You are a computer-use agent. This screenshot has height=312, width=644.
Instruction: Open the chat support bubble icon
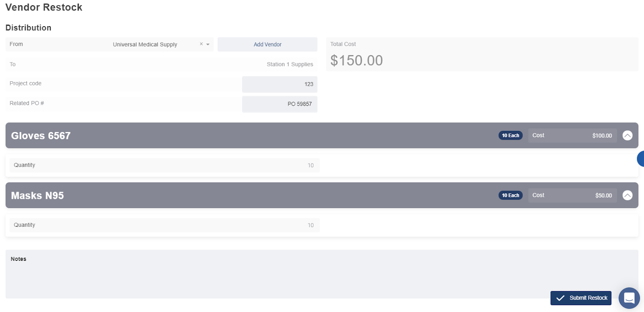(x=629, y=298)
